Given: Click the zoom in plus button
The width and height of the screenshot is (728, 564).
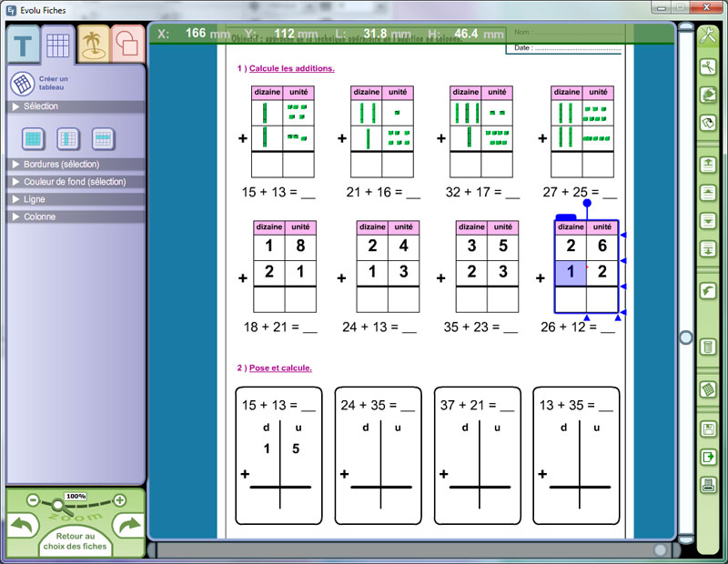Looking at the screenshot, I should coord(119,499).
